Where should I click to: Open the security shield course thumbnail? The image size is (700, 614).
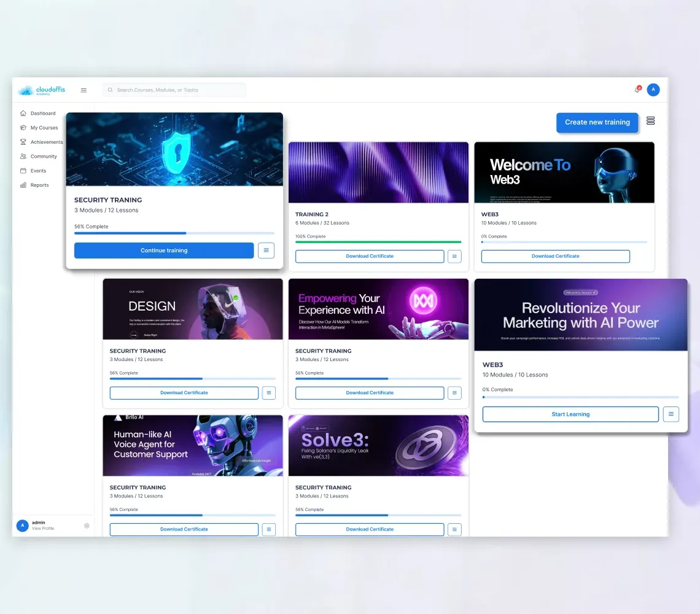pos(174,149)
